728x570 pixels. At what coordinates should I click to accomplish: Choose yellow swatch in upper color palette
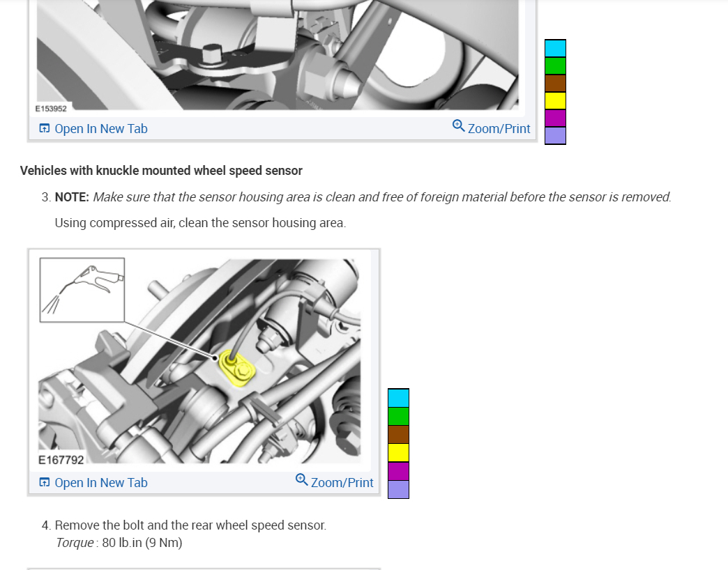coord(555,100)
